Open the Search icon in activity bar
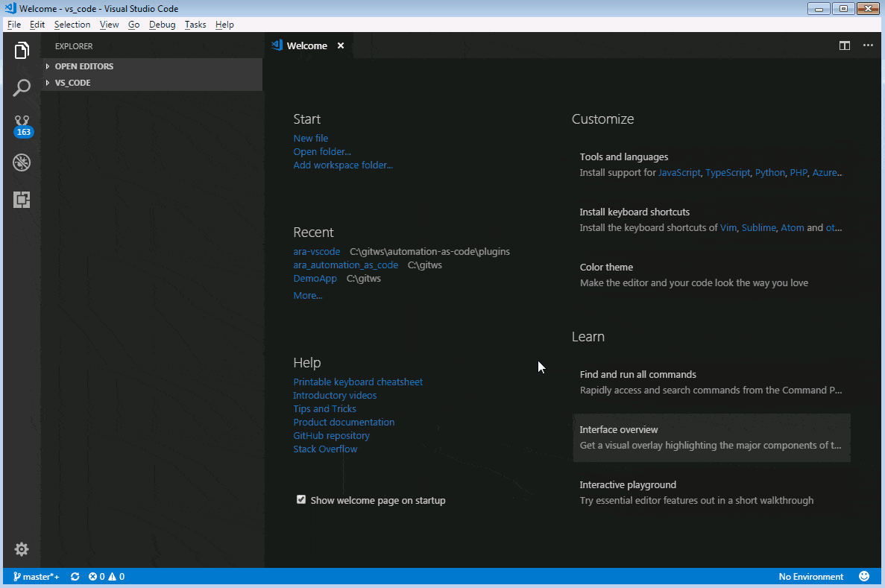Screen dimensions: 885x588 [22, 87]
